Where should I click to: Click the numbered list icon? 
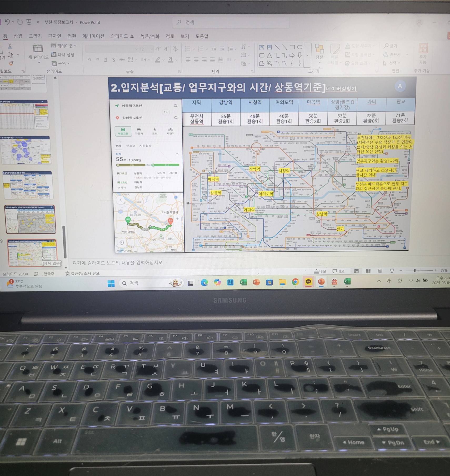click(201, 49)
